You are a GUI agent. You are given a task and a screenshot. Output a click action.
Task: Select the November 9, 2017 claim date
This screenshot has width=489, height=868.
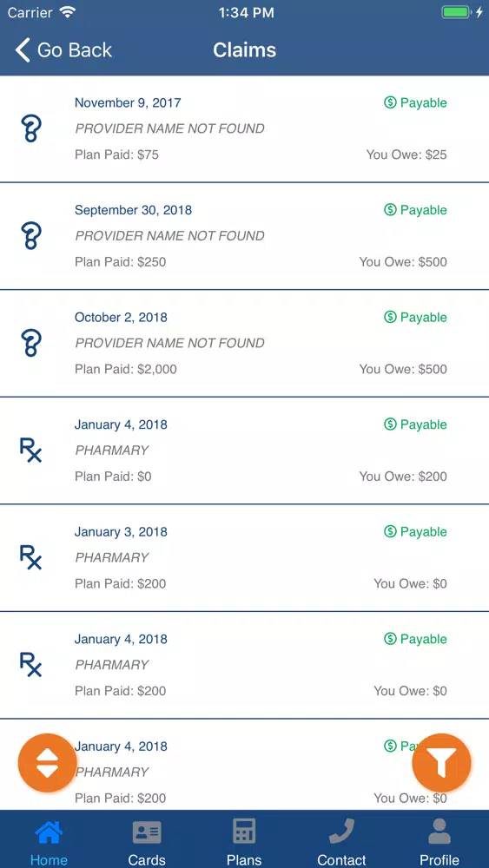(128, 103)
